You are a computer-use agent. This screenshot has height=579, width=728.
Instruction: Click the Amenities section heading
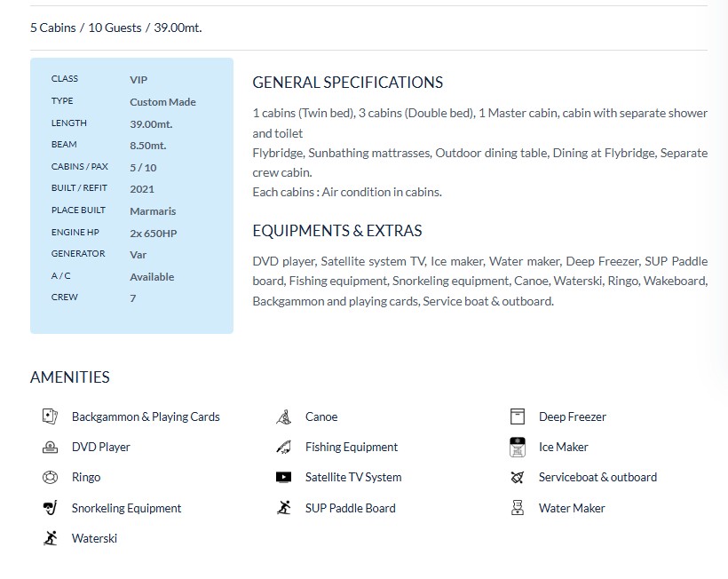pyautogui.click(x=70, y=377)
